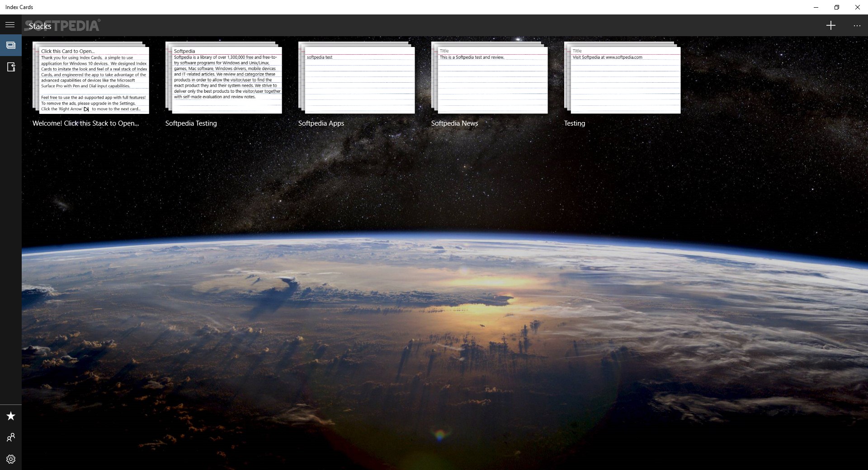This screenshot has height=470, width=868.
Task: Click the 'Softpedia Testing' stack label
Action: click(191, 123)
